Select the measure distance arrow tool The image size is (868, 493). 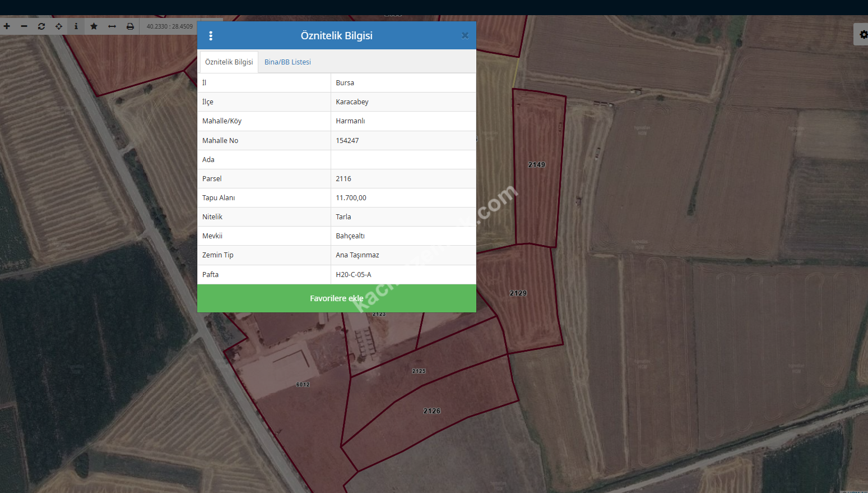pos(112,26)
